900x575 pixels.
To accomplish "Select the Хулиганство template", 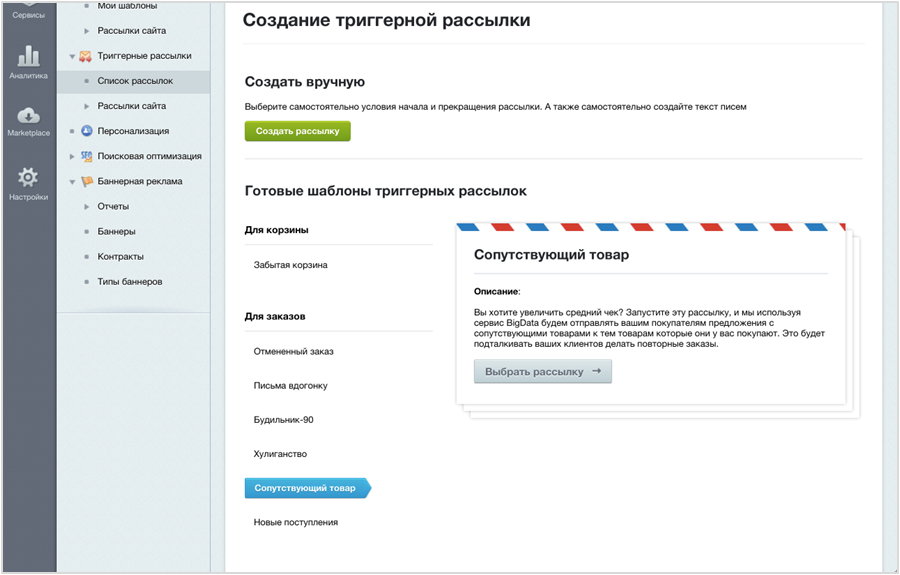I will 280,454.
